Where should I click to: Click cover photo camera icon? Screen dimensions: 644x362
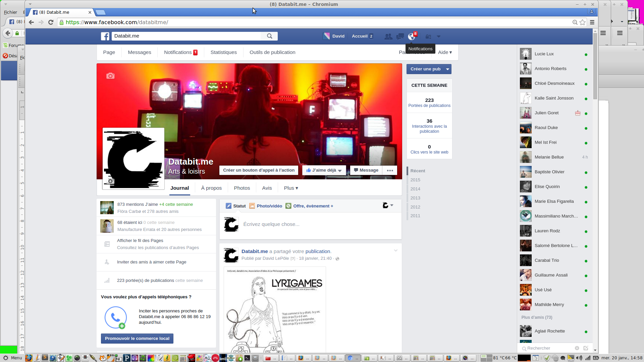pos(110,76)
